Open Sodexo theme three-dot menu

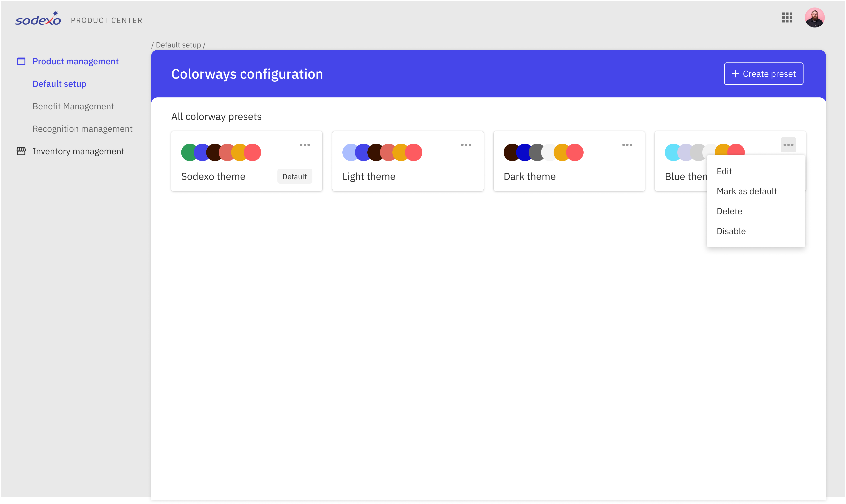coord(305,145)
